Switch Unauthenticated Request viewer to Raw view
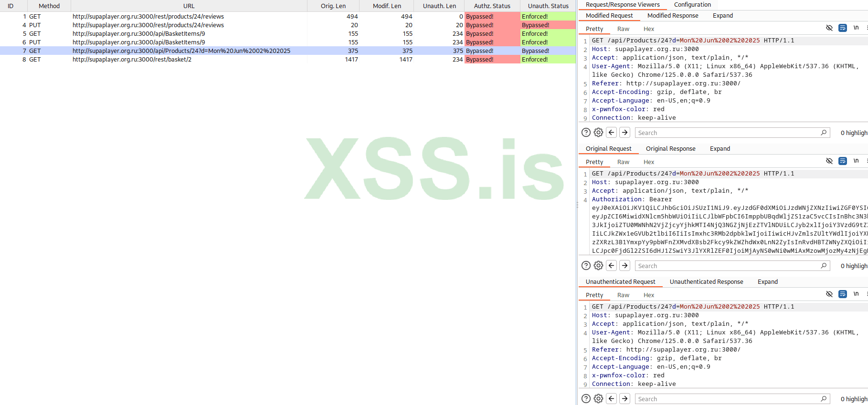Viewport: 868px width, 405px height. [x=623, y=295]
